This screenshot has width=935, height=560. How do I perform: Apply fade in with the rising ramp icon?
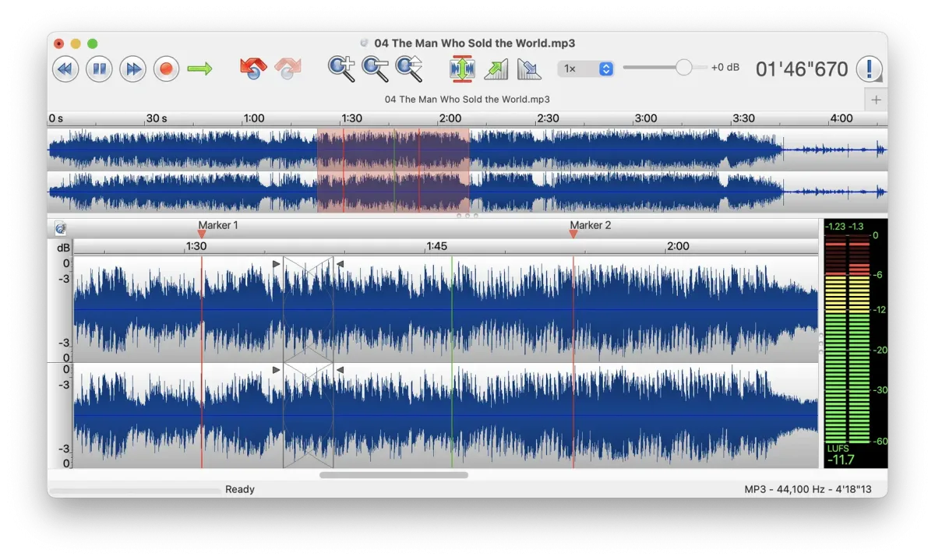point(496,69)
